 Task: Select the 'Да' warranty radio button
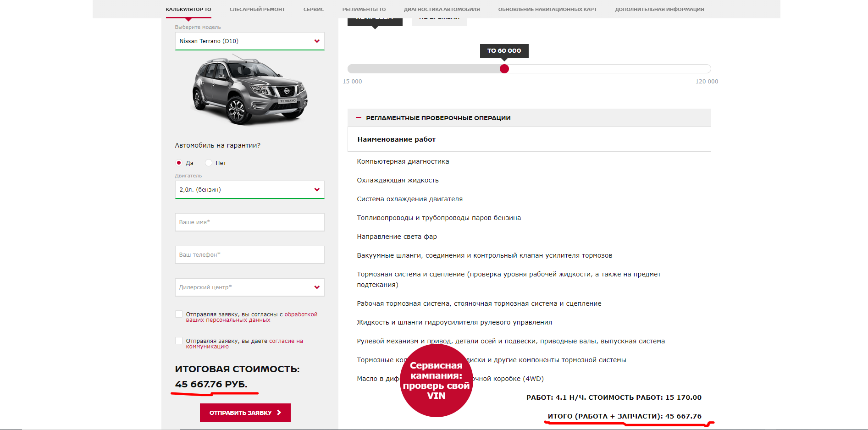point(179,163)
